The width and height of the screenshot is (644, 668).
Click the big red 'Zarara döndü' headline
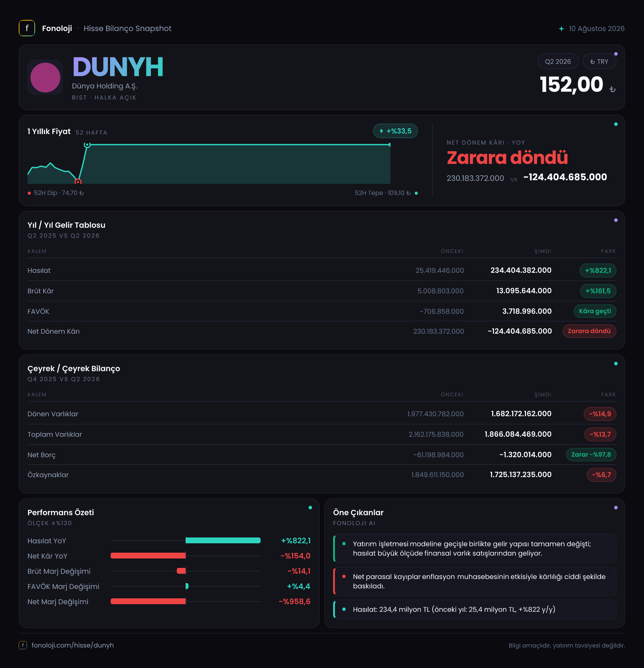507,158
